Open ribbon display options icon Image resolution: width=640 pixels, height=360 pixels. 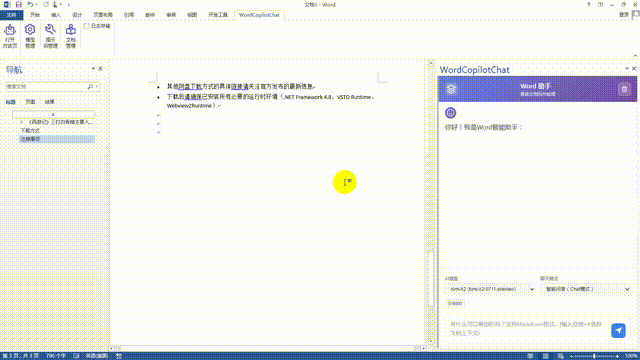pyautogui.click(x=600, y=4)
